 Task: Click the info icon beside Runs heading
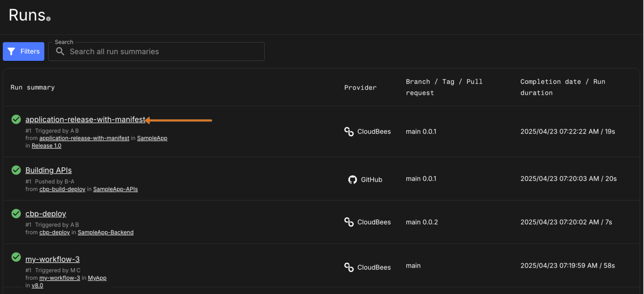(x=48, y=19)
